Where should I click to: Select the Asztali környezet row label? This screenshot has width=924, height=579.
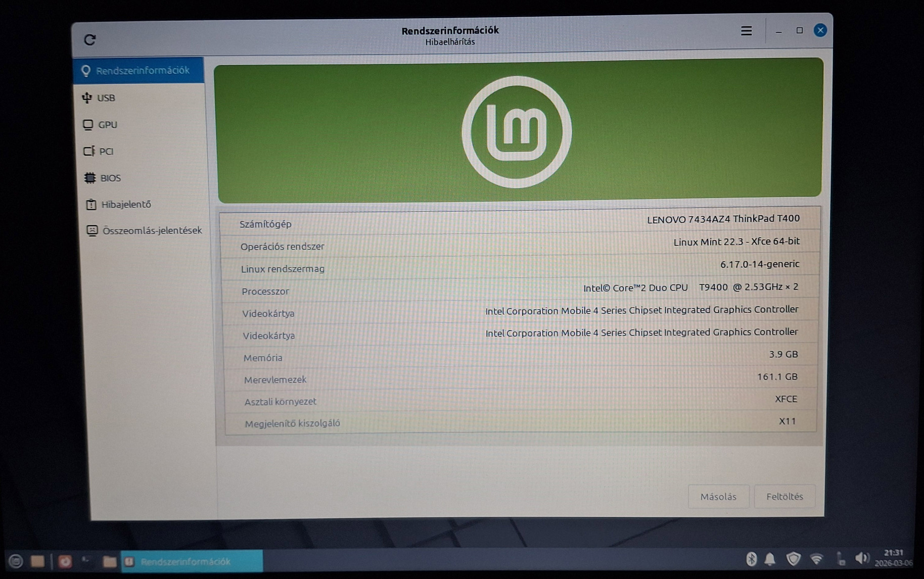280,402
